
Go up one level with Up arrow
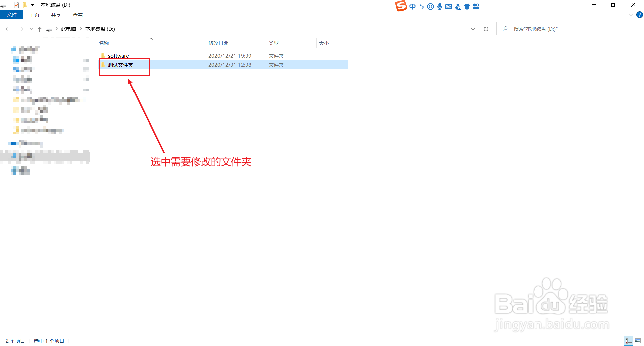[40, 29]
